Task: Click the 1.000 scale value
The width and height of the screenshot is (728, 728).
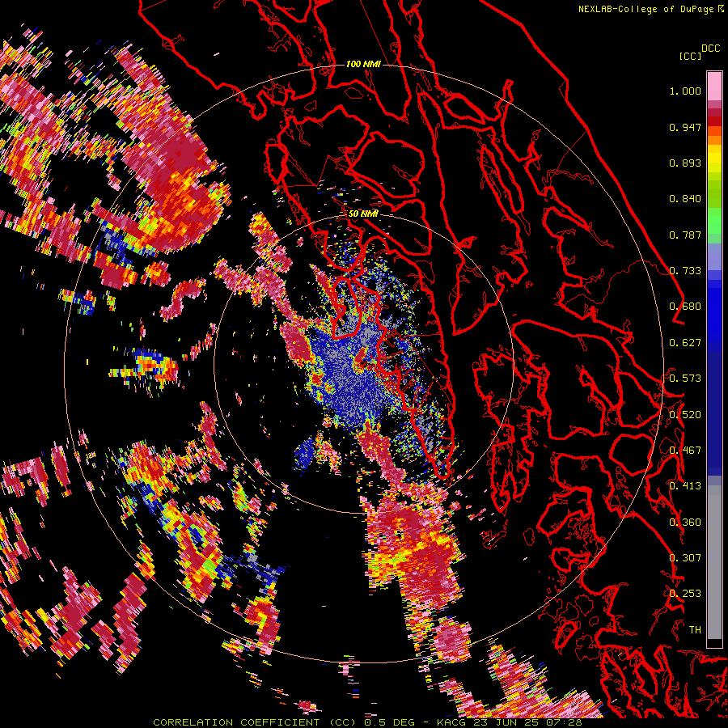Action: coord(685,91)
